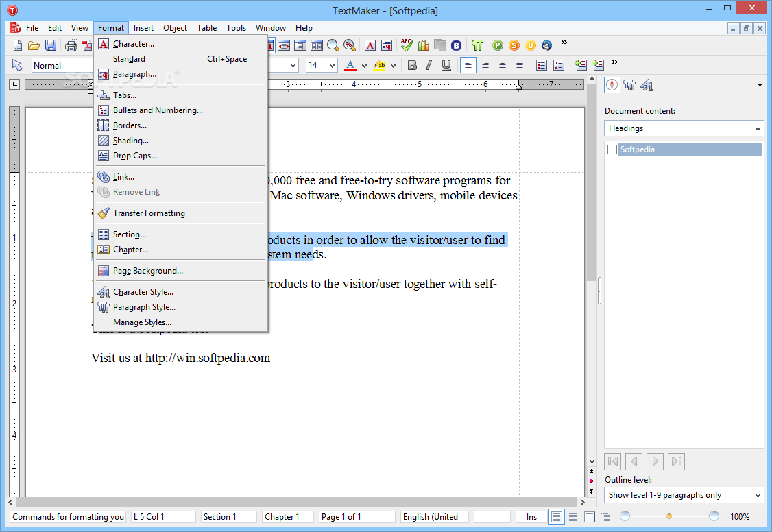The height and width of the screenshot is (532, 772).
Task: Open the Headings document content dropdown
Action: point(684,128)
